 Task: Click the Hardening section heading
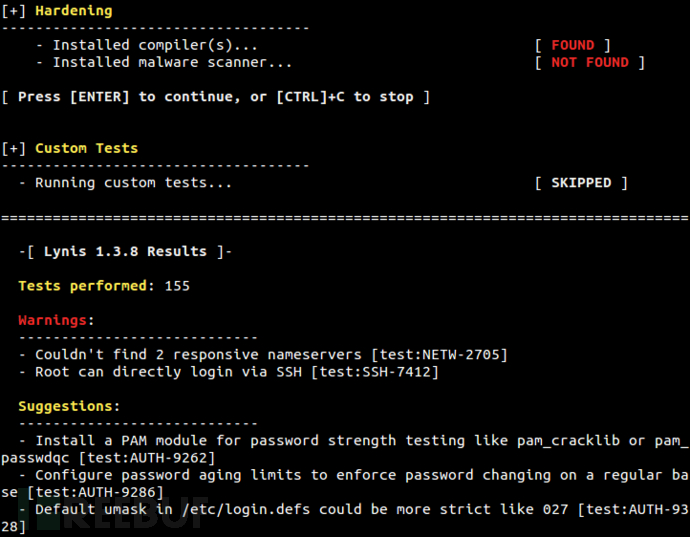(x=73, y=11)
